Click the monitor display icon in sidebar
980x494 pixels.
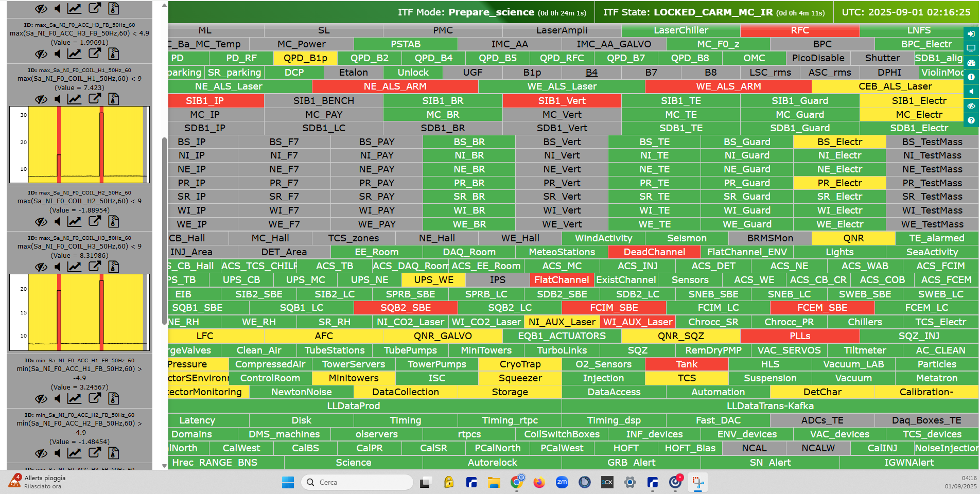tap(971, 48)
